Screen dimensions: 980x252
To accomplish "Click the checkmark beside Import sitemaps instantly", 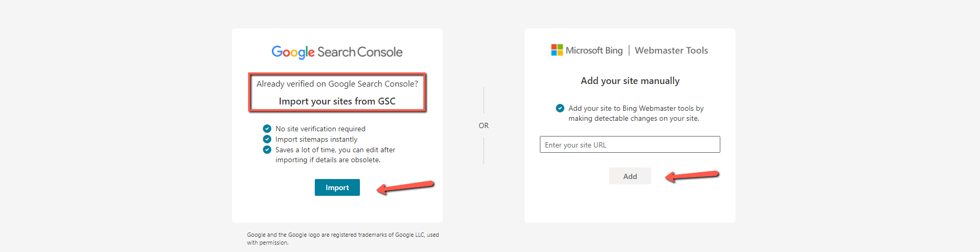I will (x=267, y=139).
